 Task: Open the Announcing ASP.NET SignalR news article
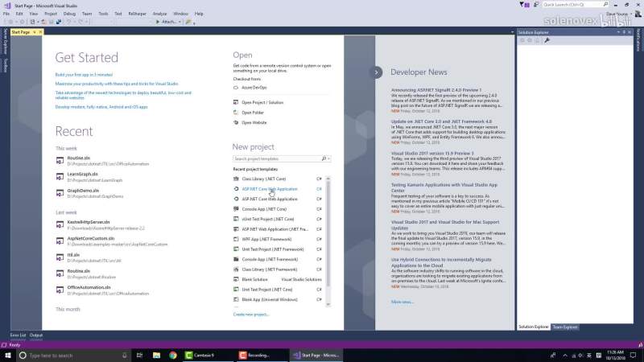tap(436, 90)
